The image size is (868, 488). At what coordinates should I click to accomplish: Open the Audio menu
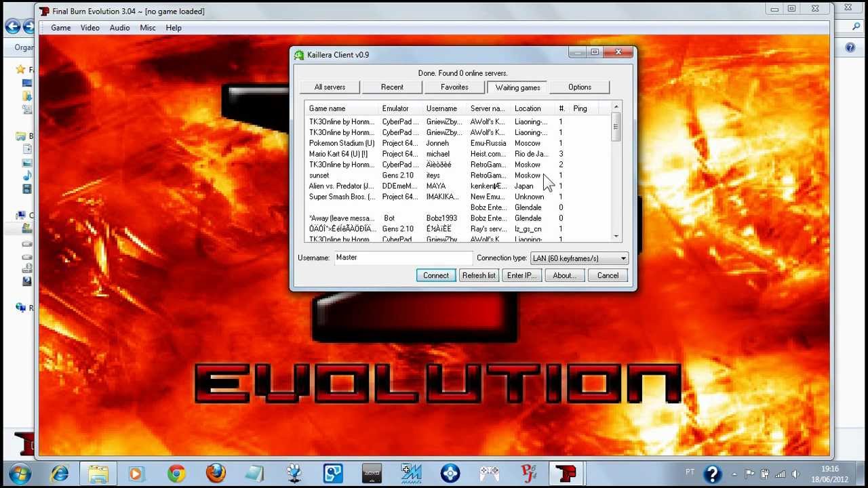119,28
